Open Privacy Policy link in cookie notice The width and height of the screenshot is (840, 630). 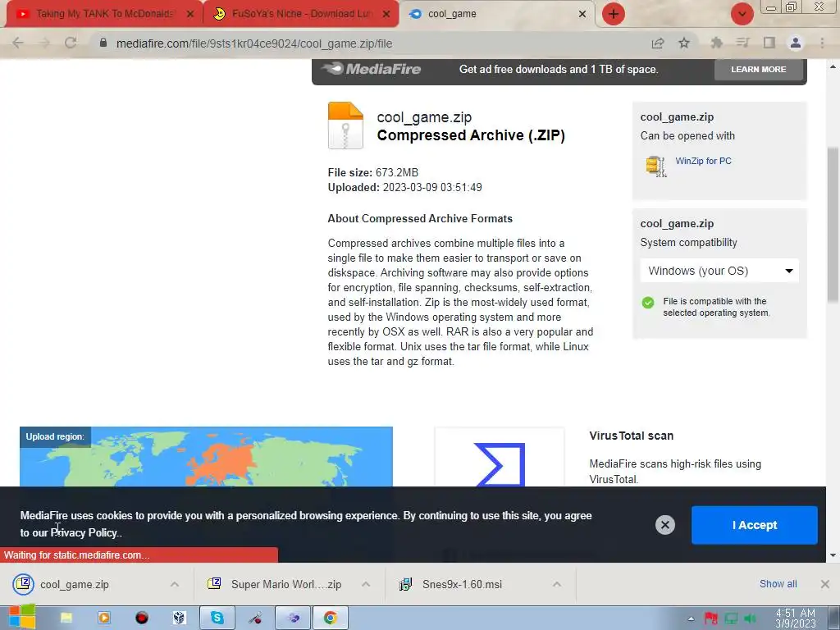click(84, 533)
